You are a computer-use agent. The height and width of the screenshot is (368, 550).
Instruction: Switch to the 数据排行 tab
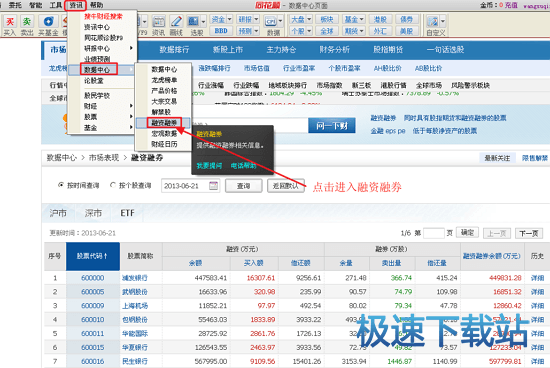(174, 49)
